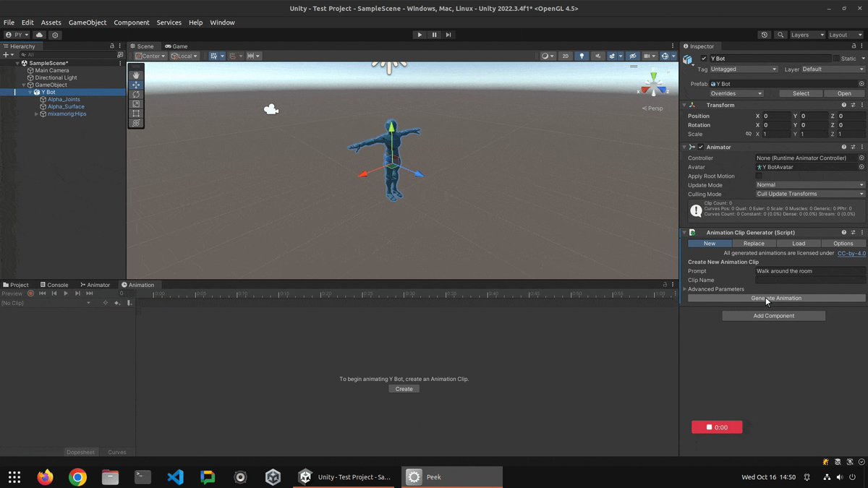Open the Layer dropdown in Inspector
The image size is (868, 488).
click(x=833, y=69)
